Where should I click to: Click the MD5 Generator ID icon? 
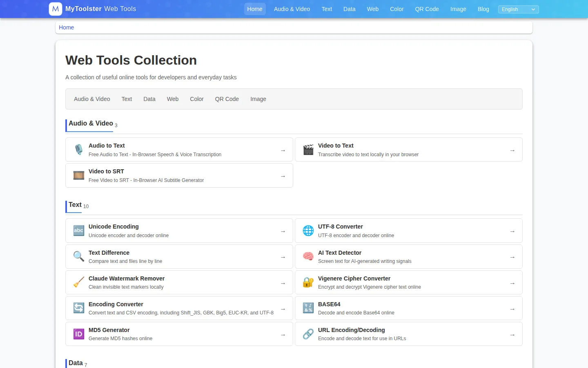coord(79,334)
